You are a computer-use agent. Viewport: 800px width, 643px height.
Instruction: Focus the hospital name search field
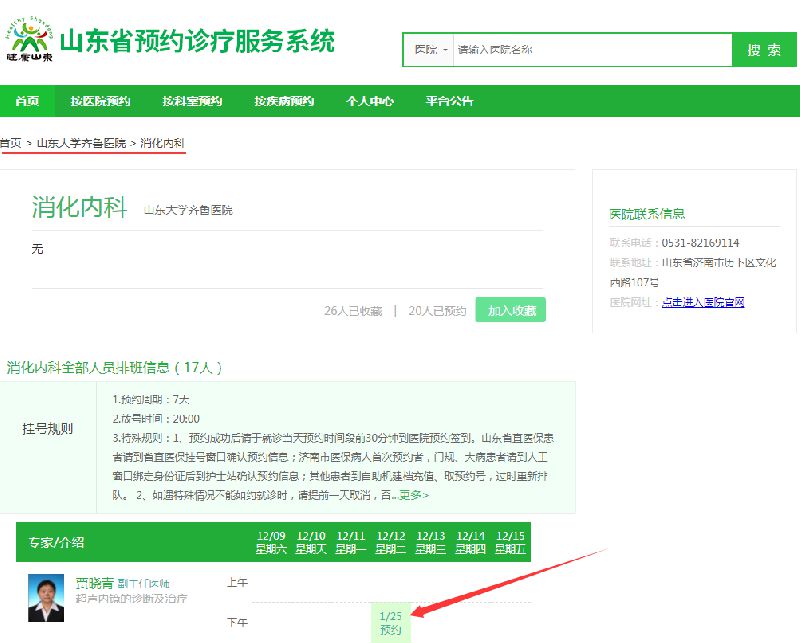592,50
